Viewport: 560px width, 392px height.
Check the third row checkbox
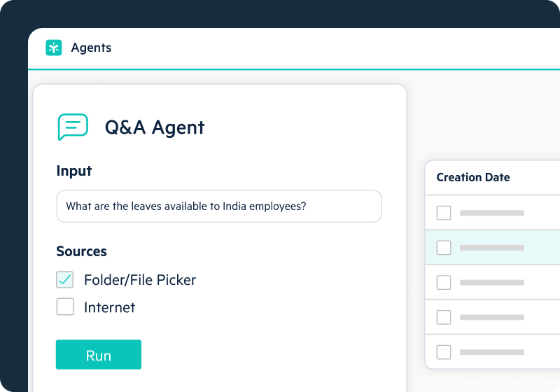click(x=444, y=282)
